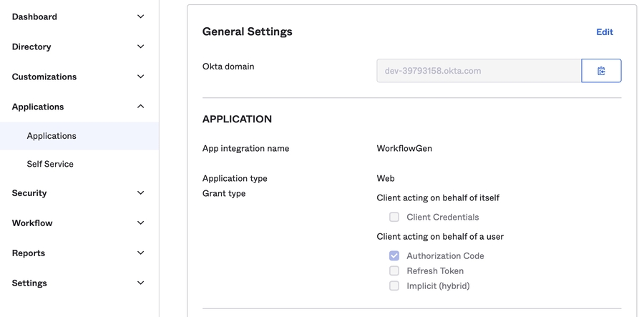The height and width of the screenshot is (317, 644).
Task: Expand the Workflow chevron arrow
Action: (140, 223)
